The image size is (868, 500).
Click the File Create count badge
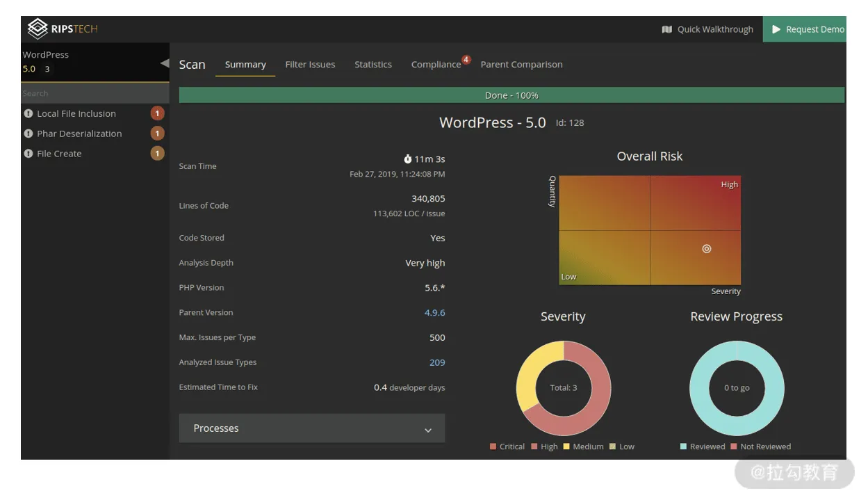pyautogui.click(x=158, y=154)
